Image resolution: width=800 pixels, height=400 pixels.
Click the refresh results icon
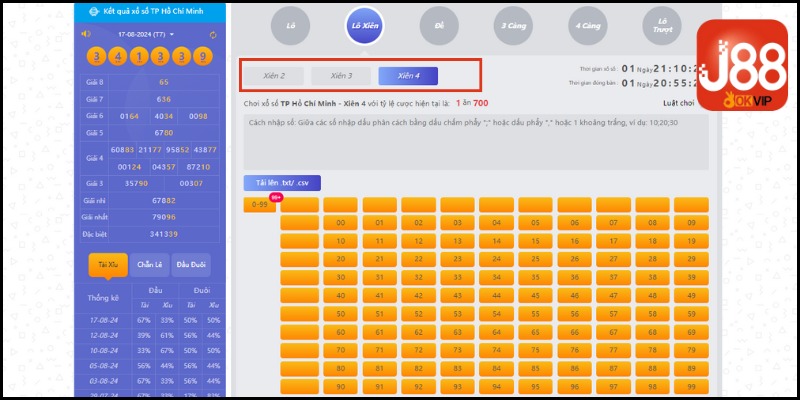pos(213,34)
